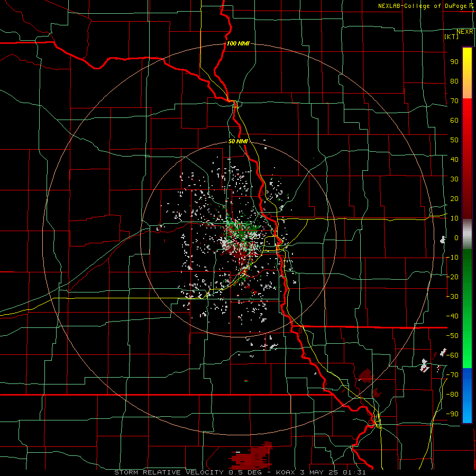Viewport: 476px width, 476px height.
Task: Click the -20 value on velocity scale
Action: point(452,277)
